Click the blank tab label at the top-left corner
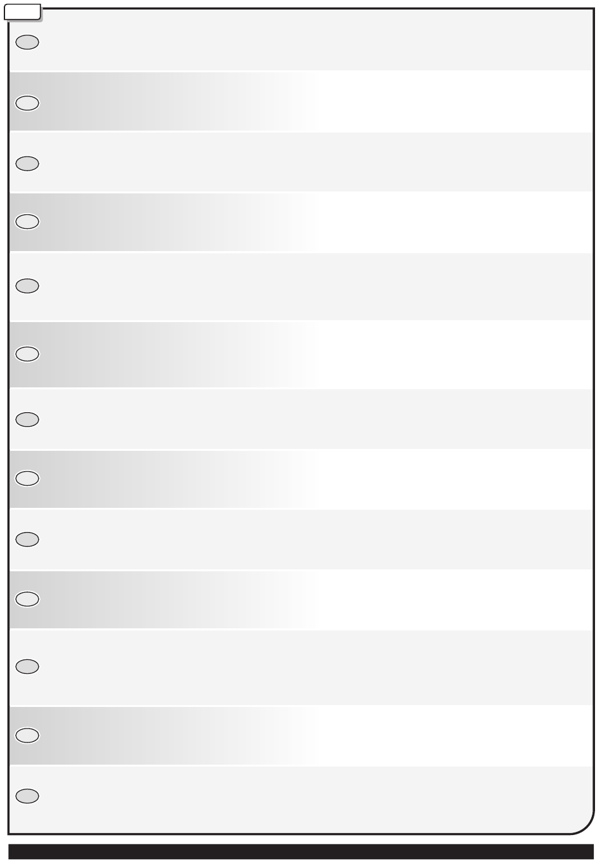 click(23, 12)
